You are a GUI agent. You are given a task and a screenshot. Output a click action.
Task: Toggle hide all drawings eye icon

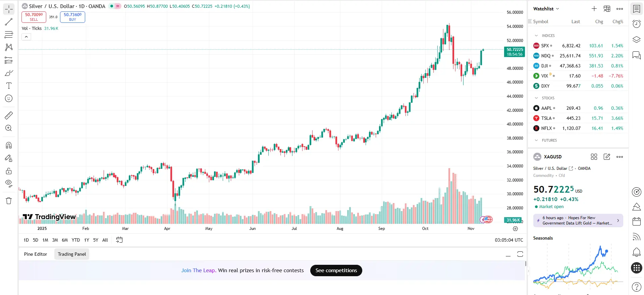click(x=9, y=183)
